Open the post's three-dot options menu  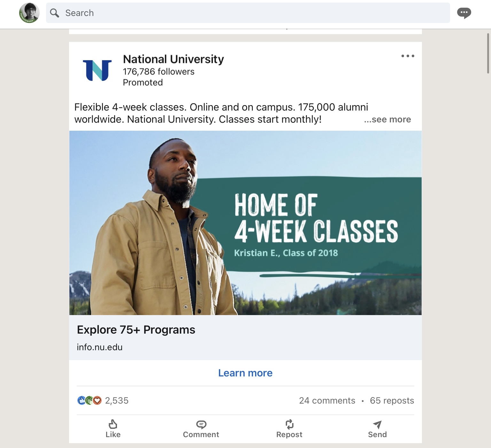tap(408, 56)
